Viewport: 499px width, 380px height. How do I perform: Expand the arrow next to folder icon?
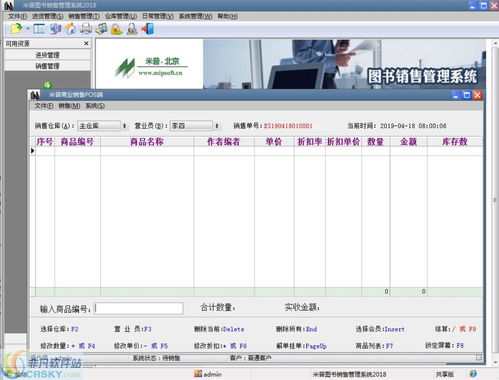pos(28,29)
